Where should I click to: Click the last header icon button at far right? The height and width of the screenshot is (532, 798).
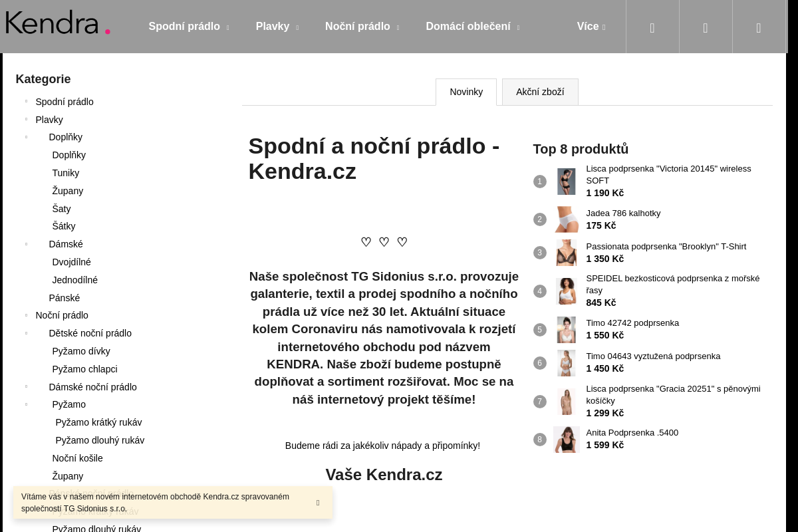tap(759, 27)
